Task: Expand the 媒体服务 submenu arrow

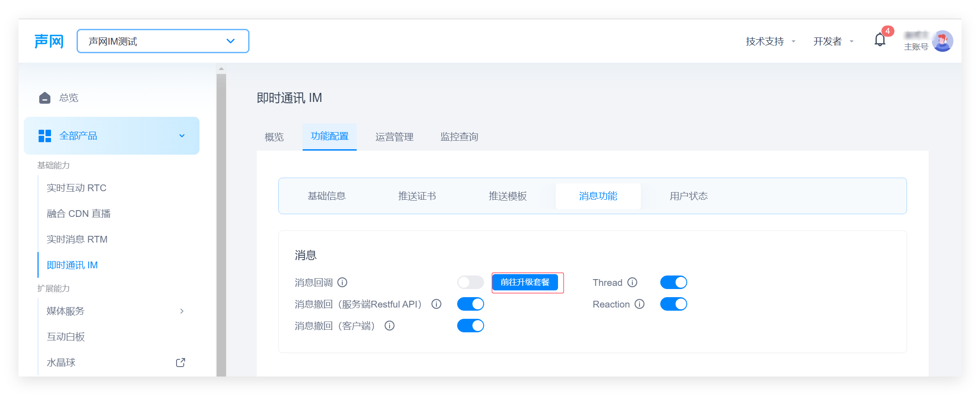Action: [182, 311]
